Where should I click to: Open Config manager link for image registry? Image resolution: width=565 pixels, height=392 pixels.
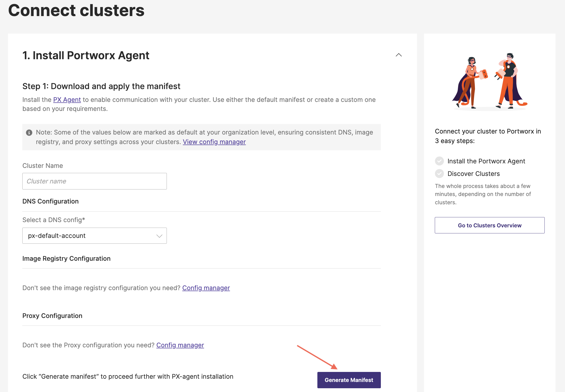(206, 288)
